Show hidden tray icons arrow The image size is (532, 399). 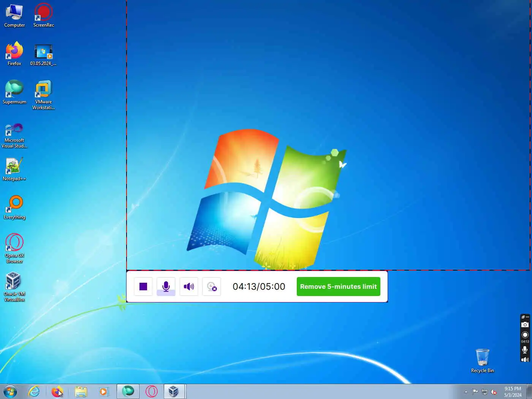coord(466,392)
